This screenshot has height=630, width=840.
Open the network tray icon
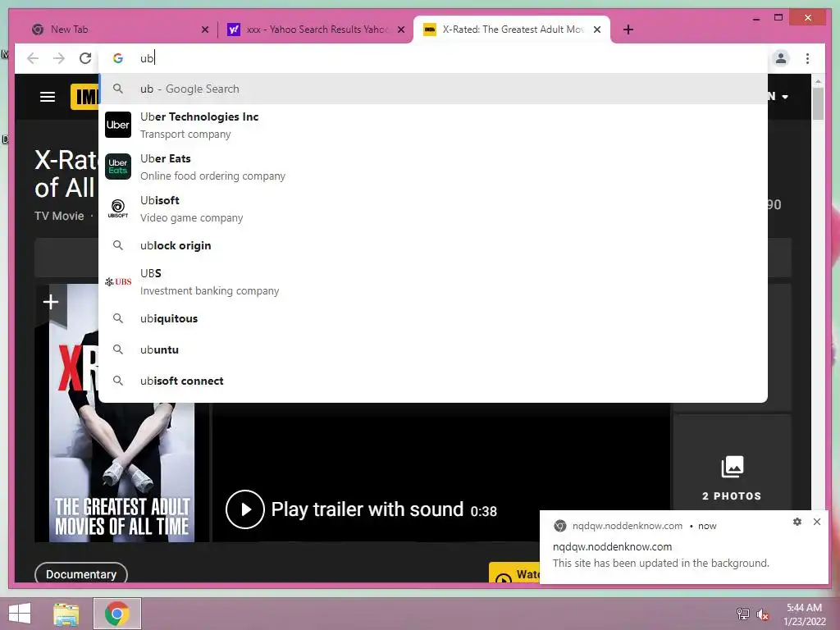pos(743,614)
